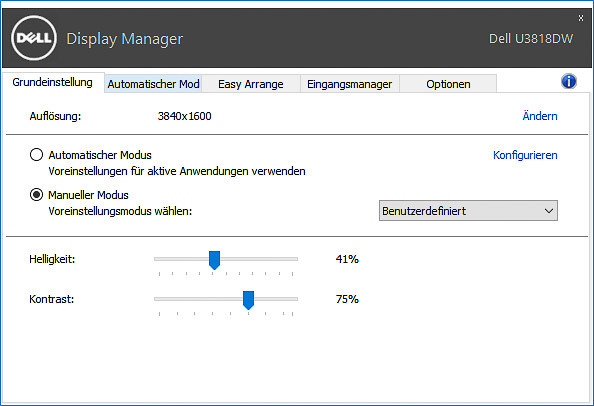Click the Kontrast label
The width and height of the screenshot is (594, 406).
[52, 299]
